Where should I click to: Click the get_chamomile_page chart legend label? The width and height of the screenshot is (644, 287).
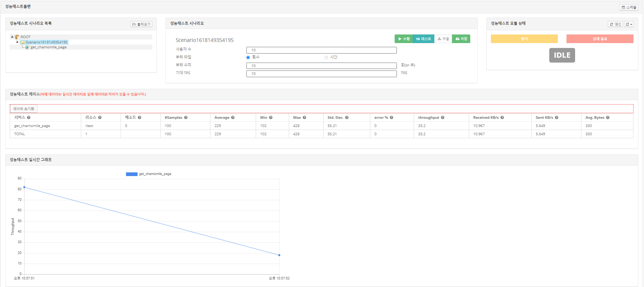155,174
